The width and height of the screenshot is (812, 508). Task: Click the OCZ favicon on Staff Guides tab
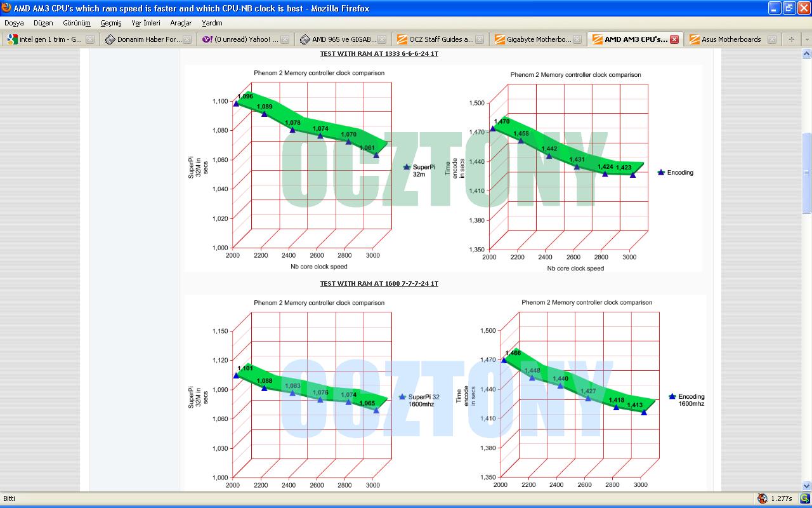click(x=402, y=39)
